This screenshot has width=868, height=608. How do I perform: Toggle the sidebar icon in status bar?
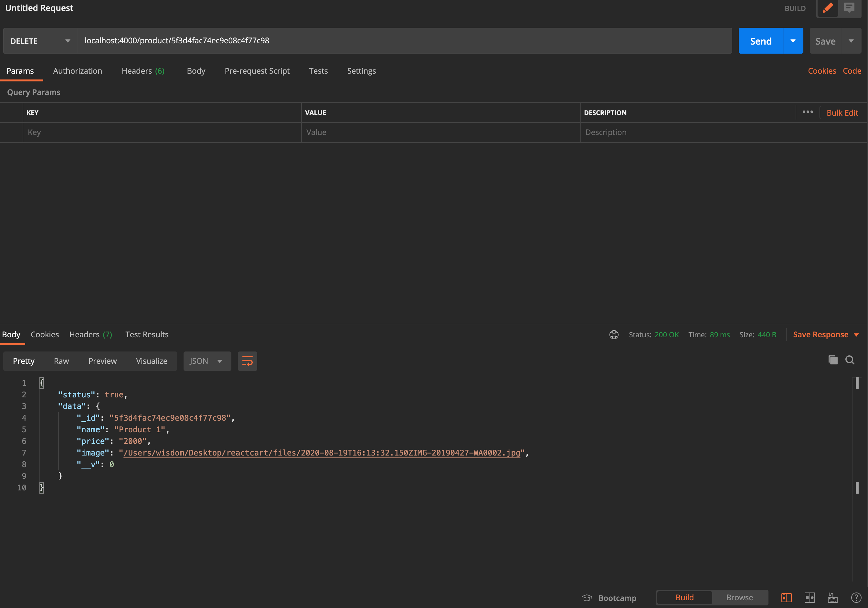pos(786,597)
